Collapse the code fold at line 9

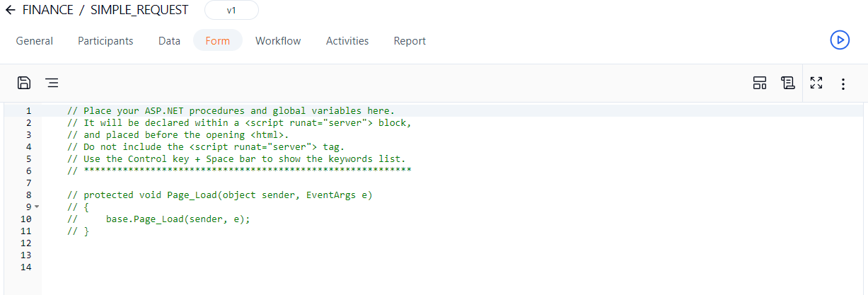[x=37, y=207]
